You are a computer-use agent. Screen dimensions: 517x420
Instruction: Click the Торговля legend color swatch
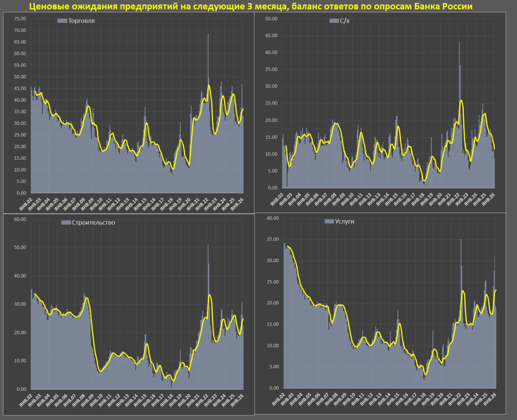tap(62, 21)
